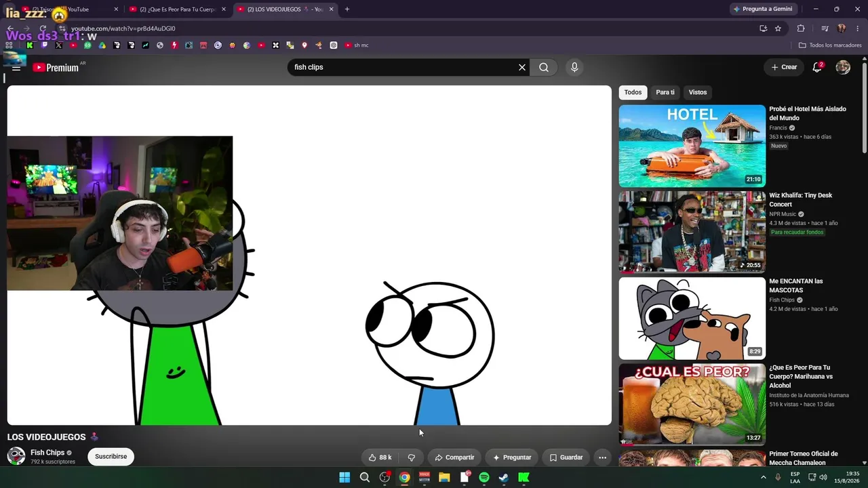Go to the NPR Music channel

click(x=783, y=214)
